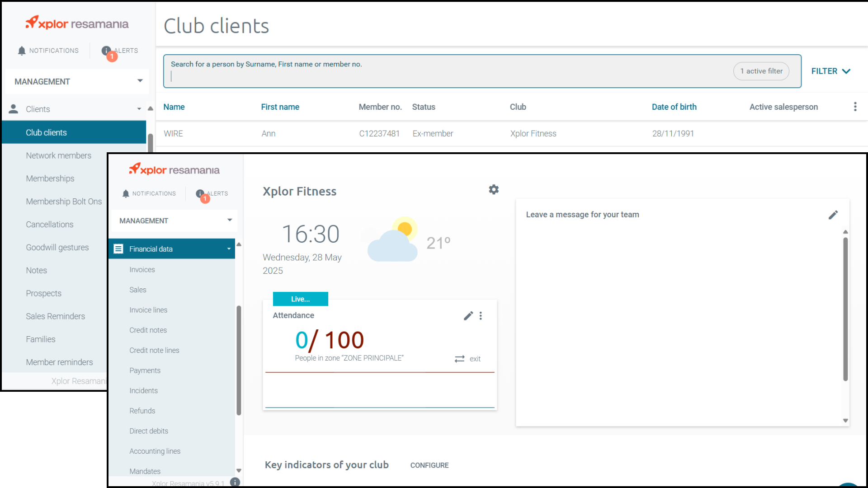Sort clients by Name column
Viewport: 868px width, 488px height.
pos(174,107)
